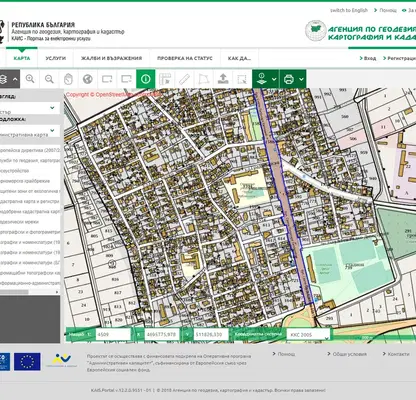Open the KKC 2005 coordinate system dropdown
The image size is (416, 400).
[308, 334]
